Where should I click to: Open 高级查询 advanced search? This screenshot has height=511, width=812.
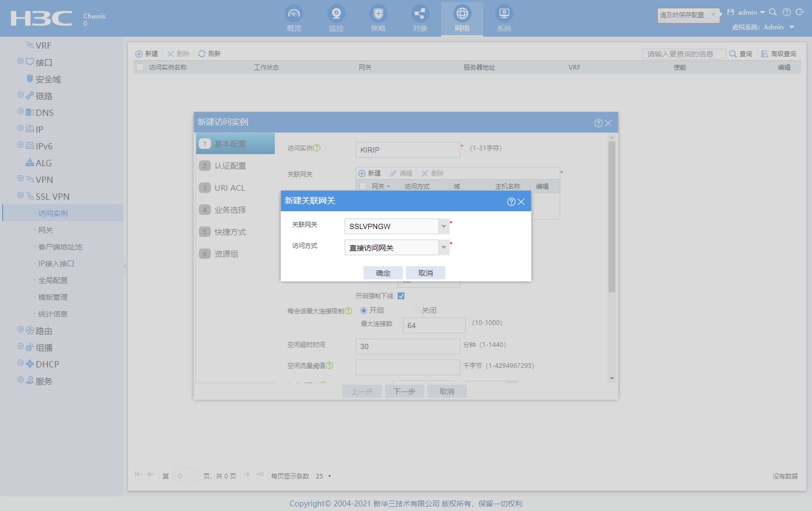click(778, 54)
